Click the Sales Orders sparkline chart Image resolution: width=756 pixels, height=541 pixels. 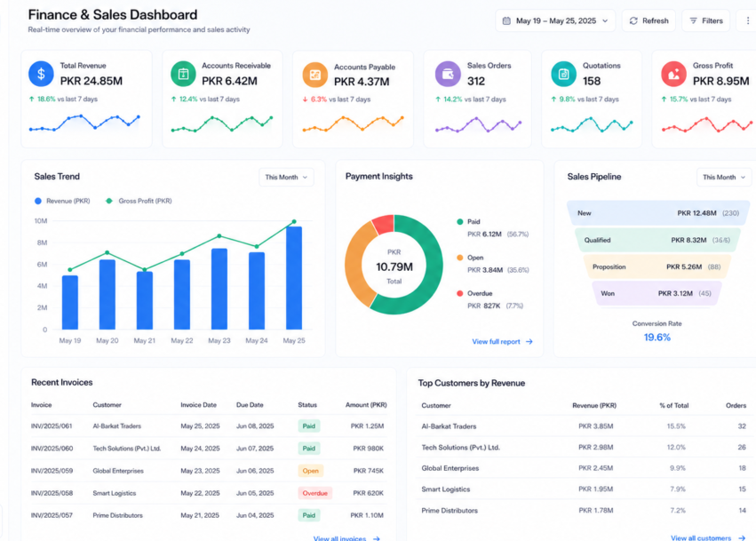pos(478,125)
